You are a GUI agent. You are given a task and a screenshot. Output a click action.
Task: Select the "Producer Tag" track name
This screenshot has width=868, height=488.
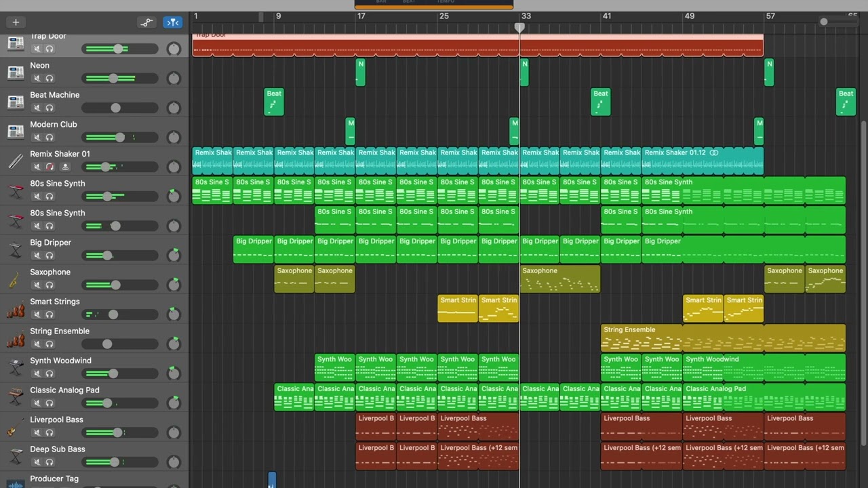pyautogui.click(x=54, y=479)
